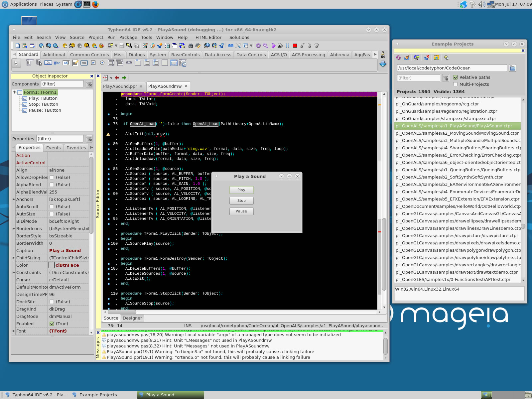The width and height of the screenshot is (532, 399).
Task: Click volume speaker icon in system tray
Action: click(481, 4)
